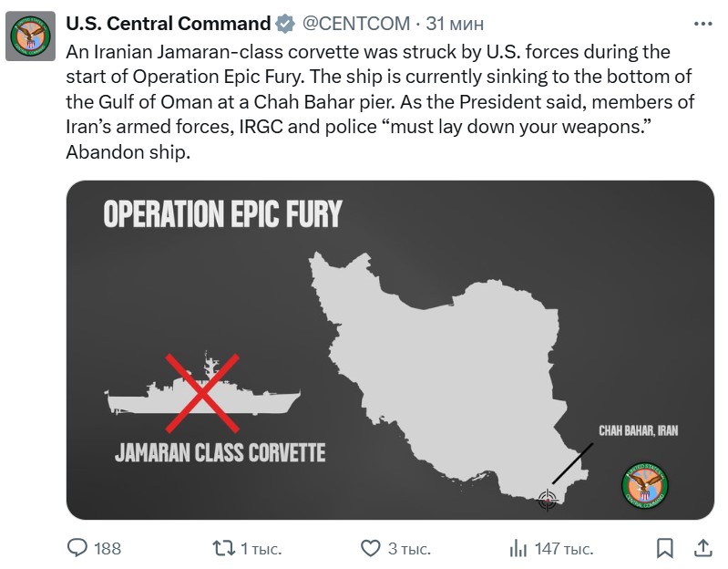The width and height of the screenshot is (728, 569).
Task: Click the 147 тыс. views count
Action: (x=564, y=548)
